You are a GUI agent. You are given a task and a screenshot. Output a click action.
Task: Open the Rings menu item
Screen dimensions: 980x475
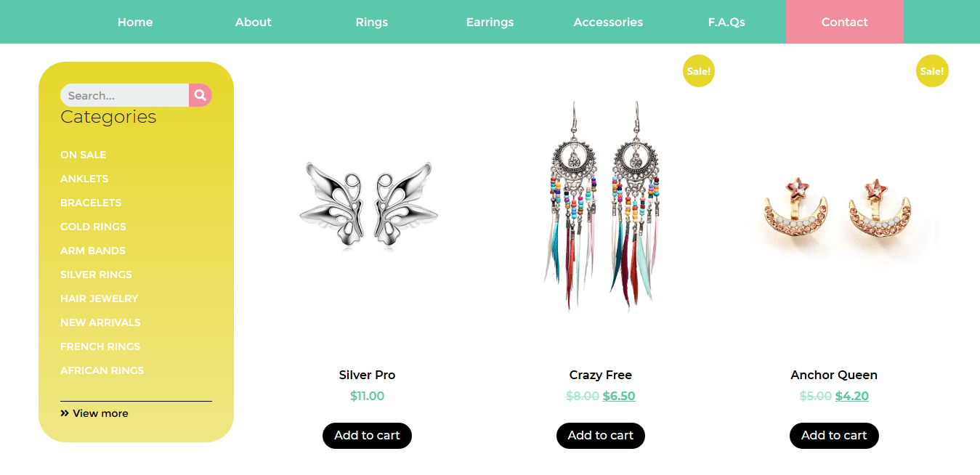pos(372,22)
